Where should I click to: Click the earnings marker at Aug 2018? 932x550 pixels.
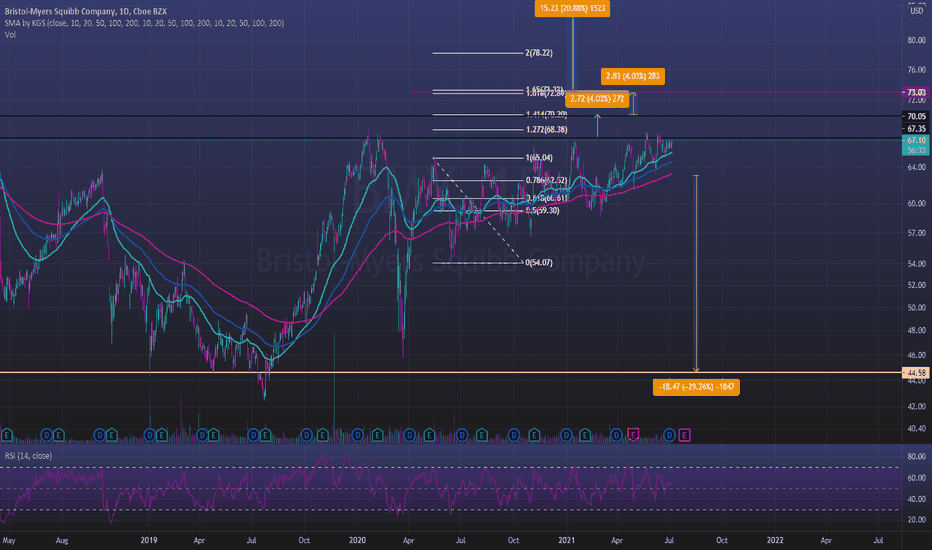point(58,435)
